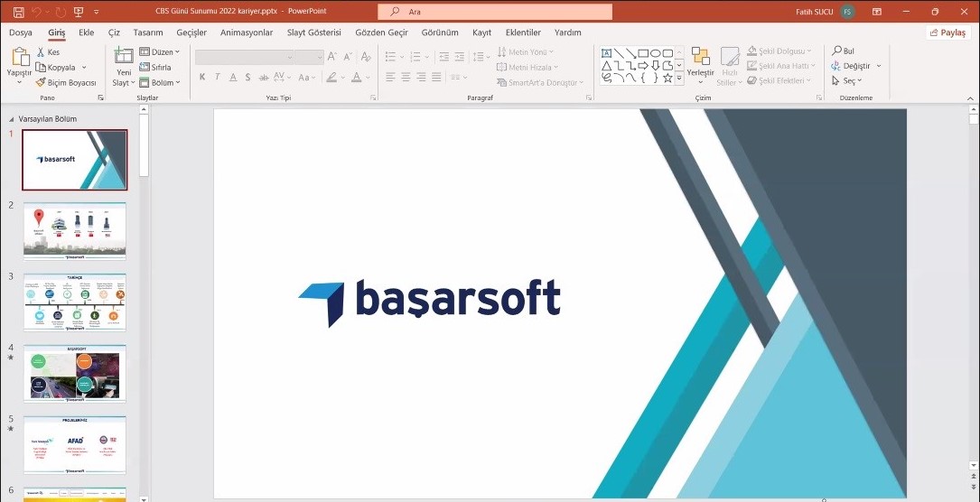Open the font size combo box
Viewport: 980px width, 502px height.
(309, 57)
